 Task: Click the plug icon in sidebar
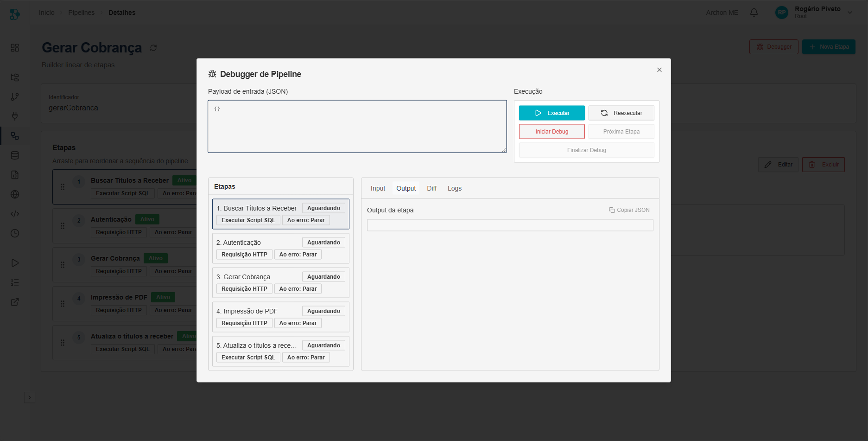[15, 116]
